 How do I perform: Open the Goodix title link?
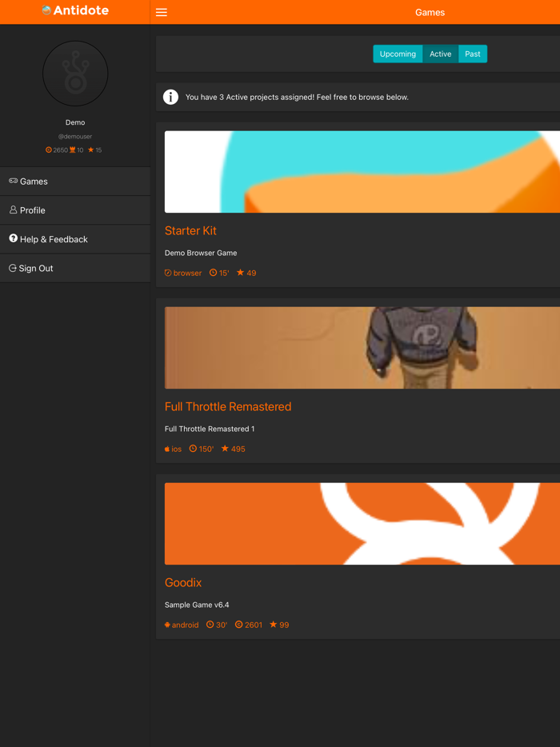point(183,582)
